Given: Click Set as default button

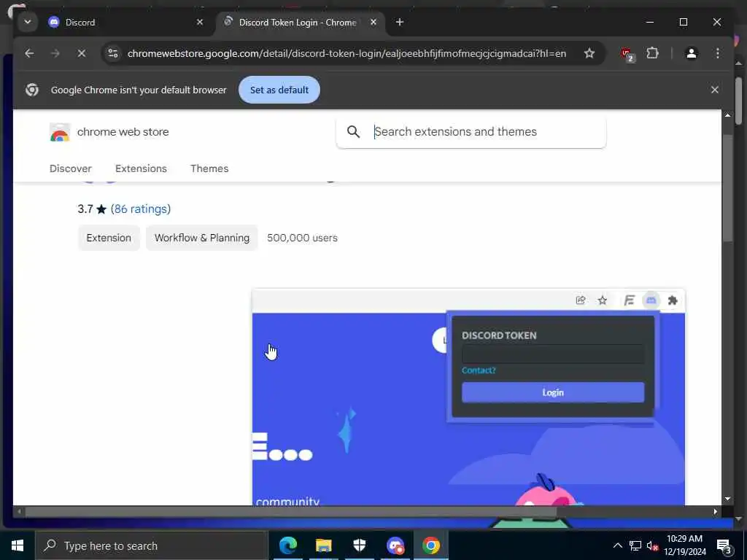Looking at the screenshot, I should pyautogui.click(x=279, y=90).
